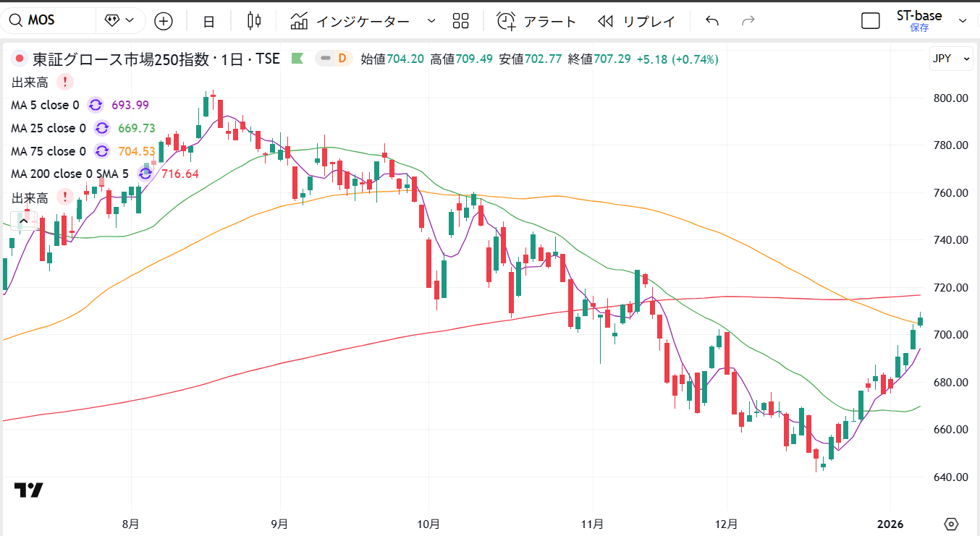Open the インジケーター indicators menu
The width and height of the screenshot is (980, 536).
351,21
